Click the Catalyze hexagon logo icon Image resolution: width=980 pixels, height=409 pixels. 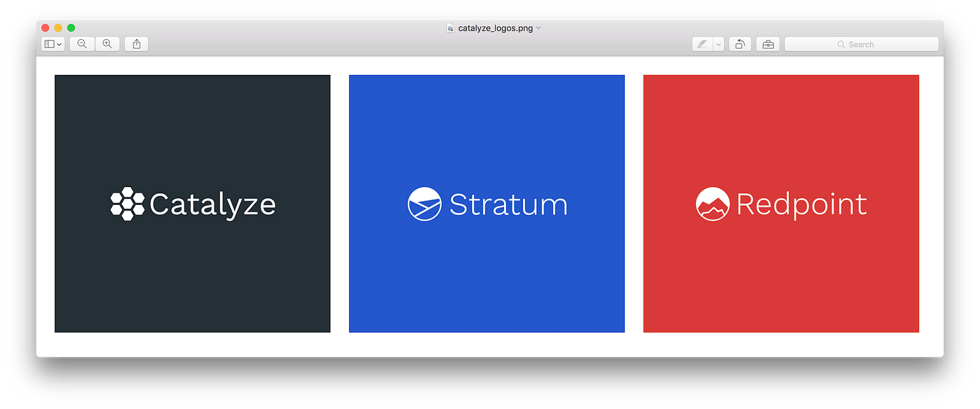click(127, 204)
